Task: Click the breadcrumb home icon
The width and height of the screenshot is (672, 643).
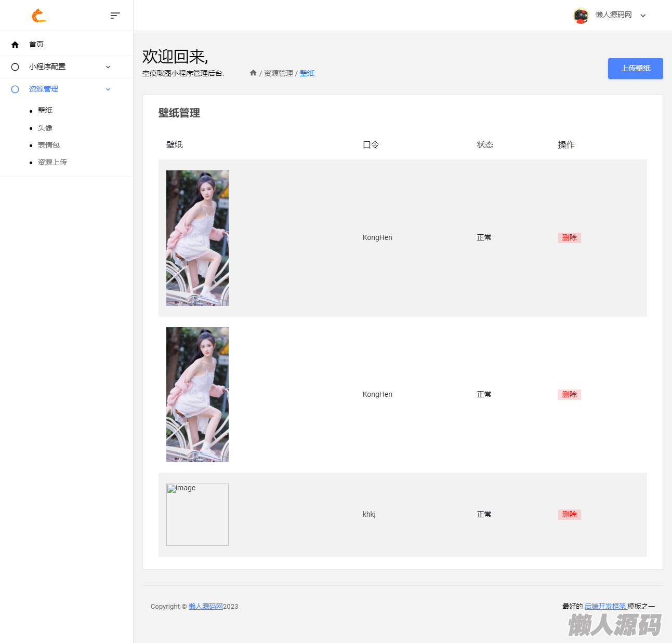Action: (x=253, y=73)
